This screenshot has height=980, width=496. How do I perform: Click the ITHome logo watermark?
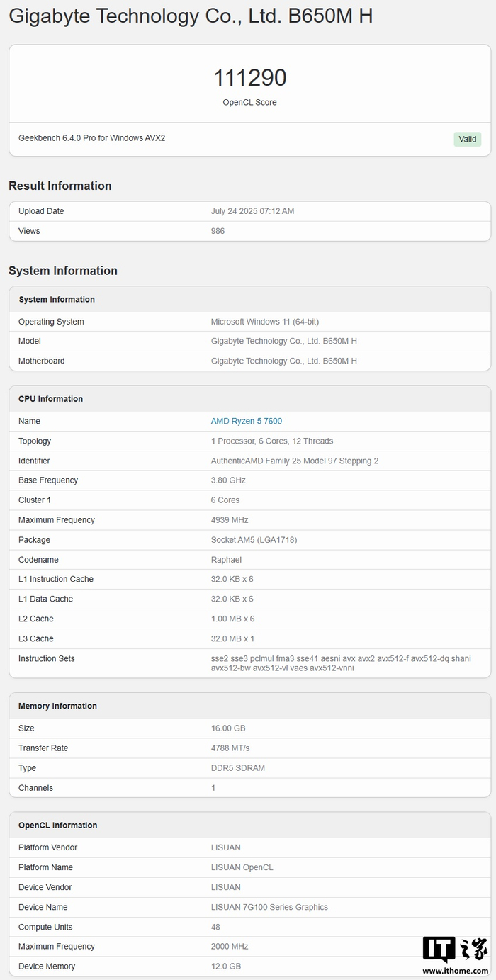tap(455, 949)
